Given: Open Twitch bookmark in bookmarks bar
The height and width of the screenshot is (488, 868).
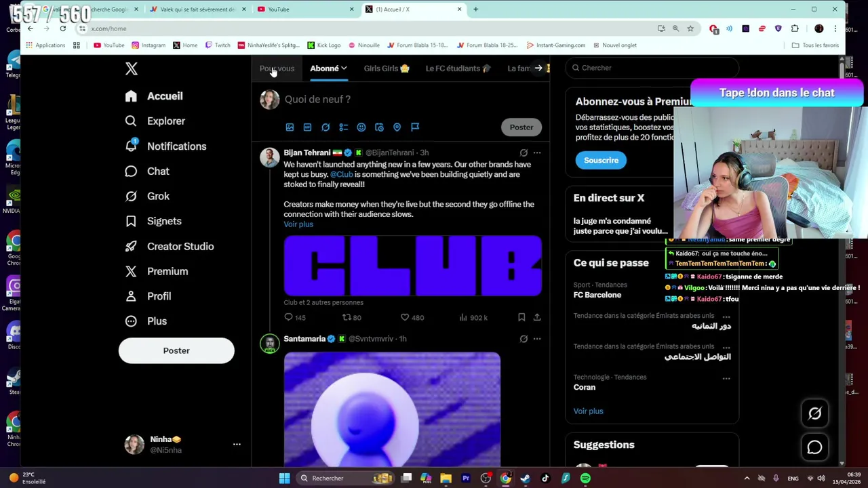Looking at the screenshot, I should [218, 45].
